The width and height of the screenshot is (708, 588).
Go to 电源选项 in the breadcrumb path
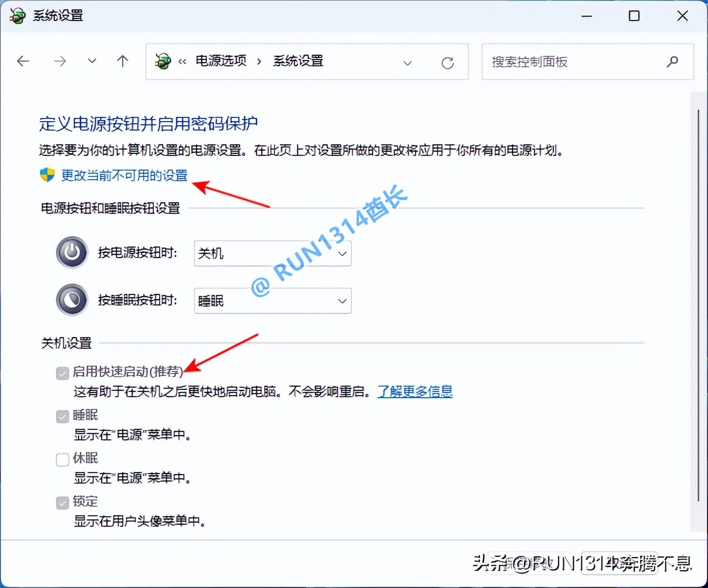[221, 61]
